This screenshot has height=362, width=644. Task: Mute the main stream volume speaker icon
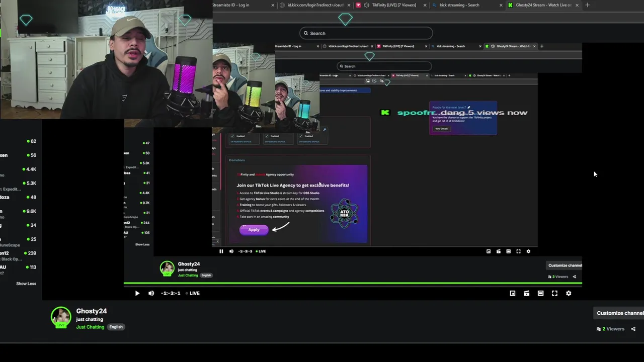151,293
